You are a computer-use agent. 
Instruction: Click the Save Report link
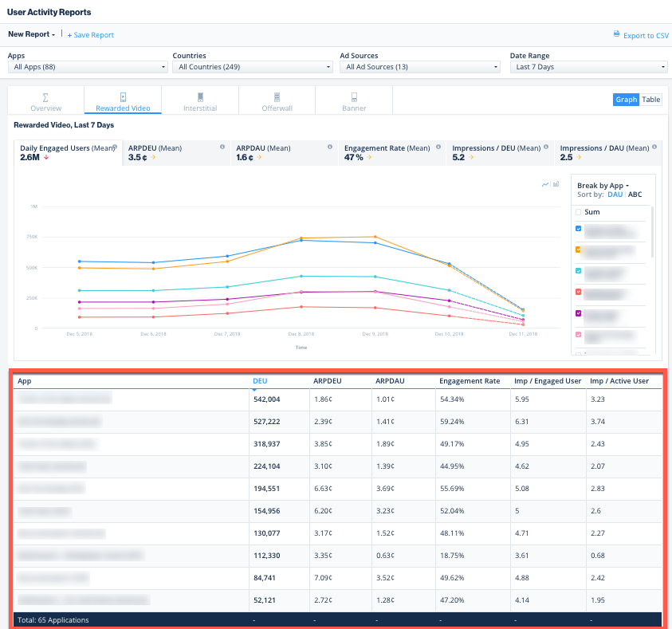pos(91,35)
